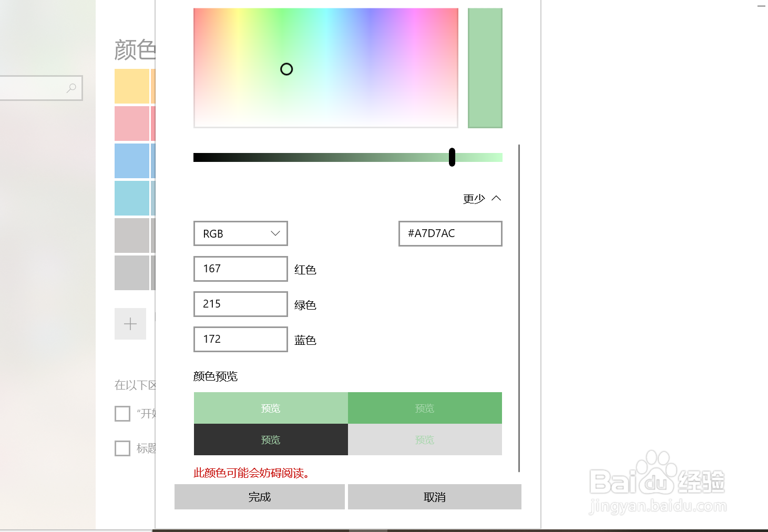Viewport: 768px width, 532px height.
Task: Click the 红色 value input field
Action: point(241,269)
